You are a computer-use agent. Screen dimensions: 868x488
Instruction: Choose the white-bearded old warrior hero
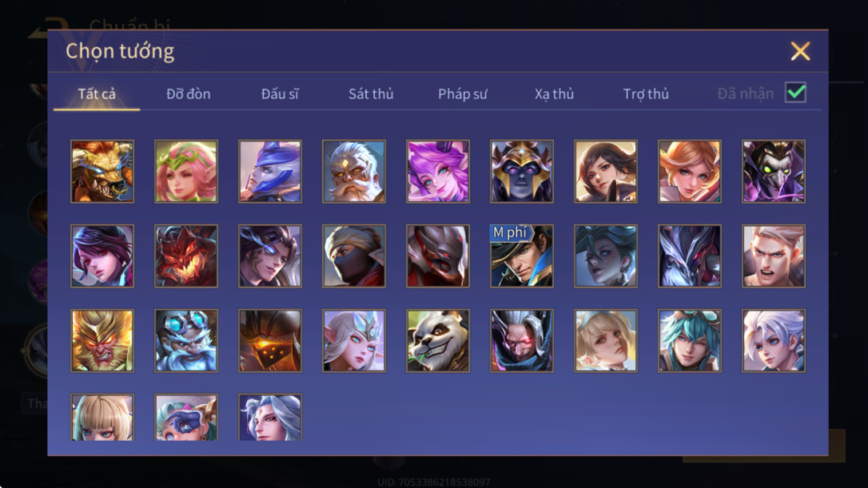tap(354, 171)
